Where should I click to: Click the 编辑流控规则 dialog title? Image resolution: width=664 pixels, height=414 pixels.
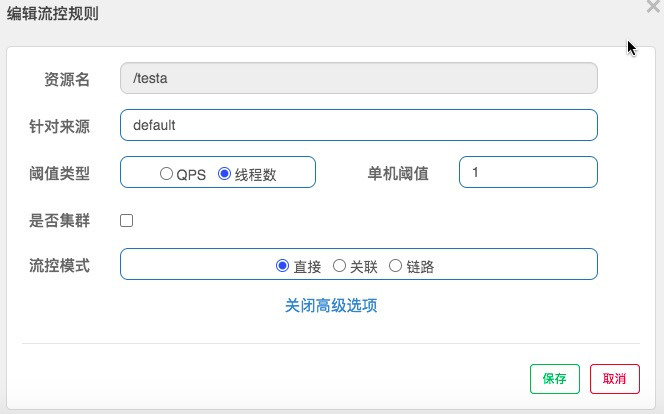(53, 14)
